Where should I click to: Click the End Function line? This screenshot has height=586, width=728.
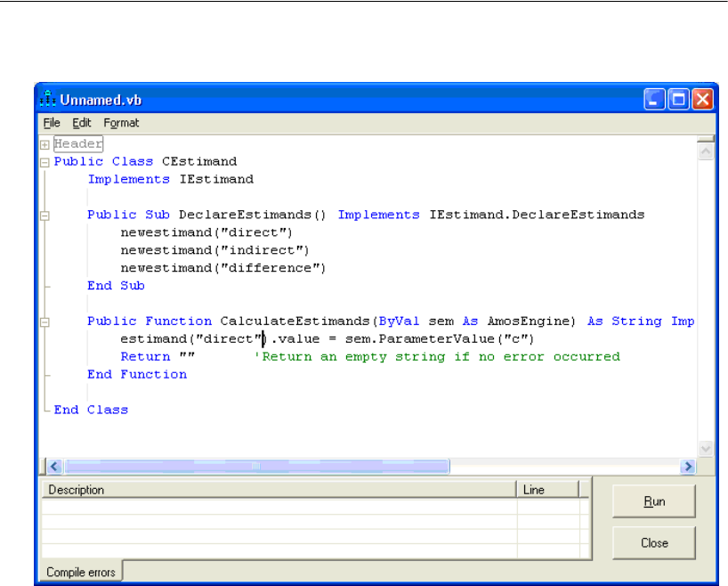coord(137,374)
